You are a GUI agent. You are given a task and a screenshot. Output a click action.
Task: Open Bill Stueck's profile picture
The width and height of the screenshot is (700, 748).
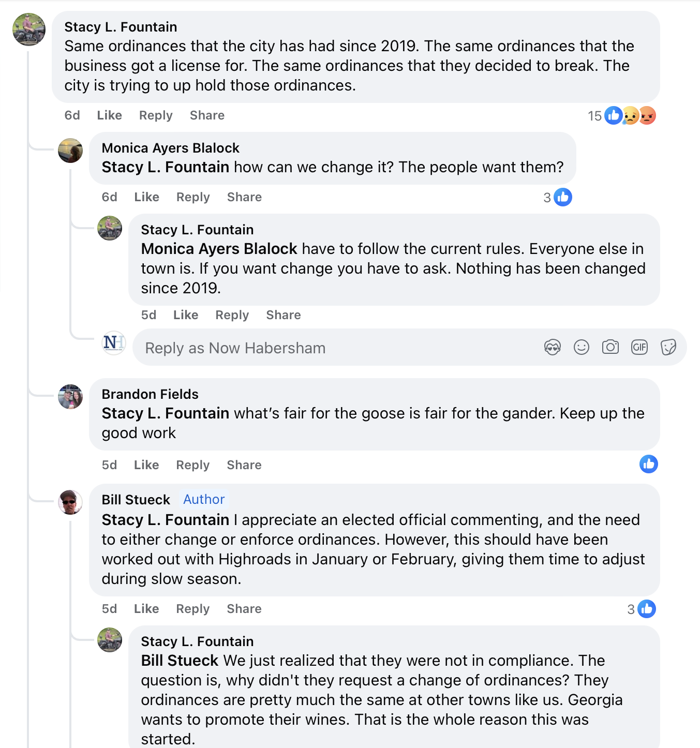coord(70,502)
